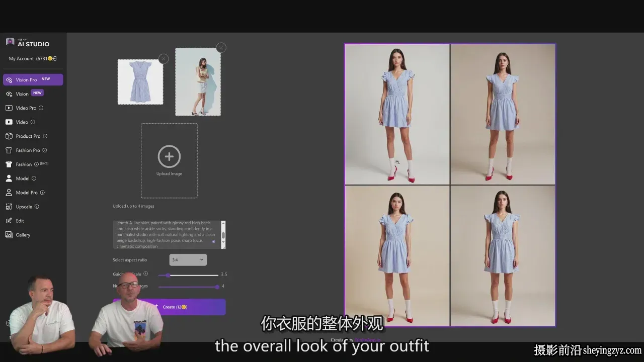Open the top-right generated image
Screen dimensions: 644x362
pyautogui.click(x=503, y=114)
